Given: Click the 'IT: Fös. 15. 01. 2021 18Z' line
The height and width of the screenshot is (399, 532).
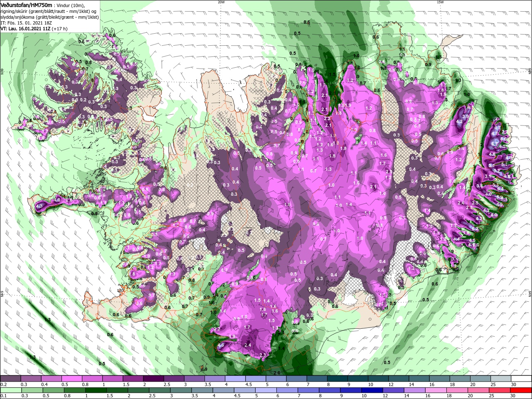Looking at the screenshot, I should point(25,23).
